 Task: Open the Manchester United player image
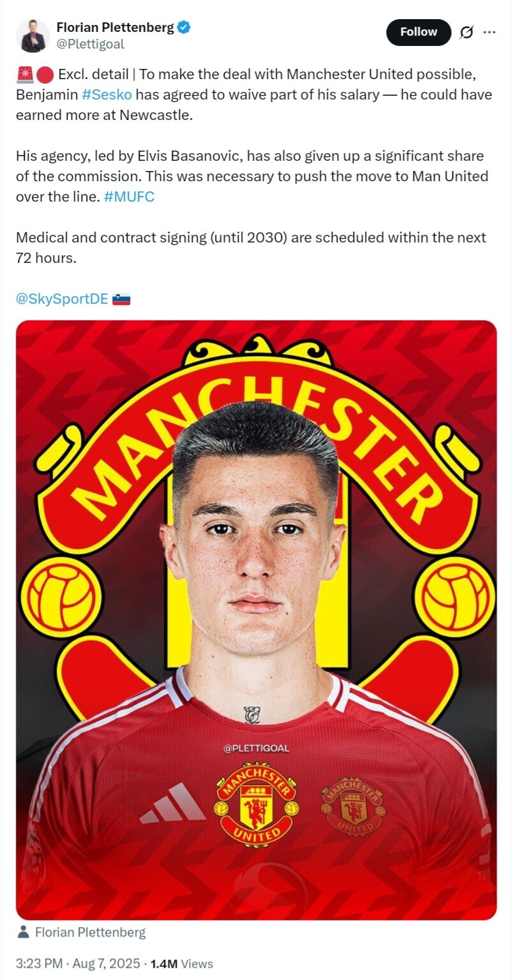pos(256,620)
